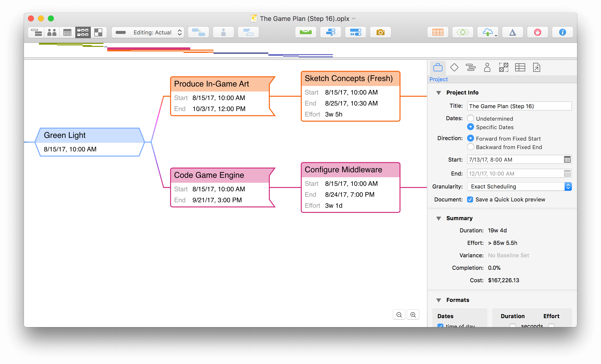Enable Forward from Fixed Start direction
The image size is (601, 364).
tap(471, 139)
